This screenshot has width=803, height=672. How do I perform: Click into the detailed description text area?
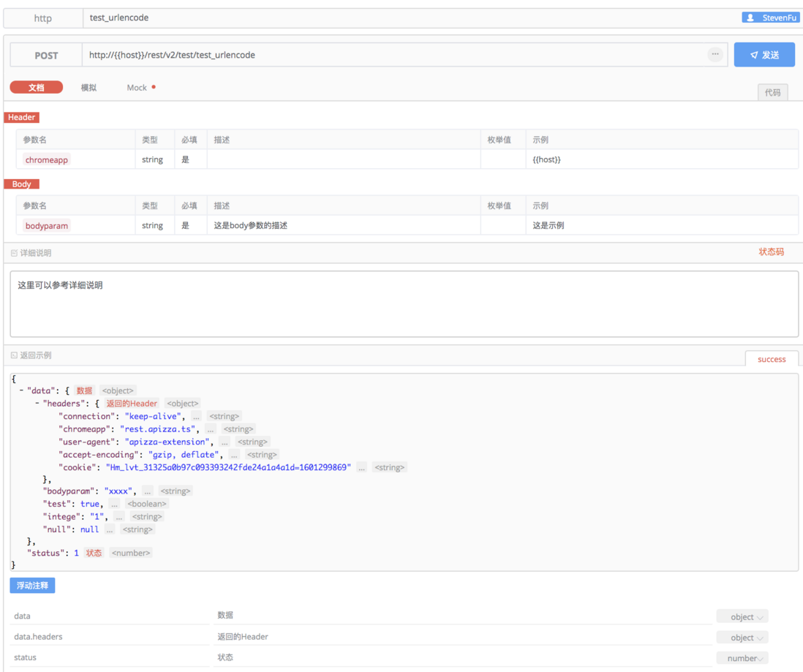(404, 304)
